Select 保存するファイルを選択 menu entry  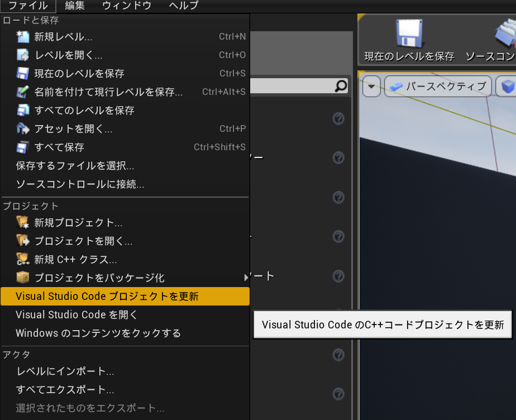[125, 165]
